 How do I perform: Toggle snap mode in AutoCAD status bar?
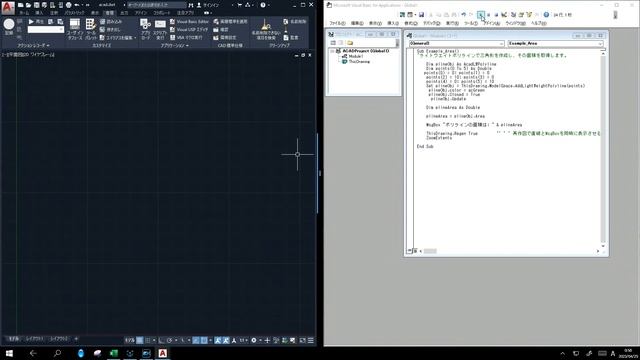point(148,340)
